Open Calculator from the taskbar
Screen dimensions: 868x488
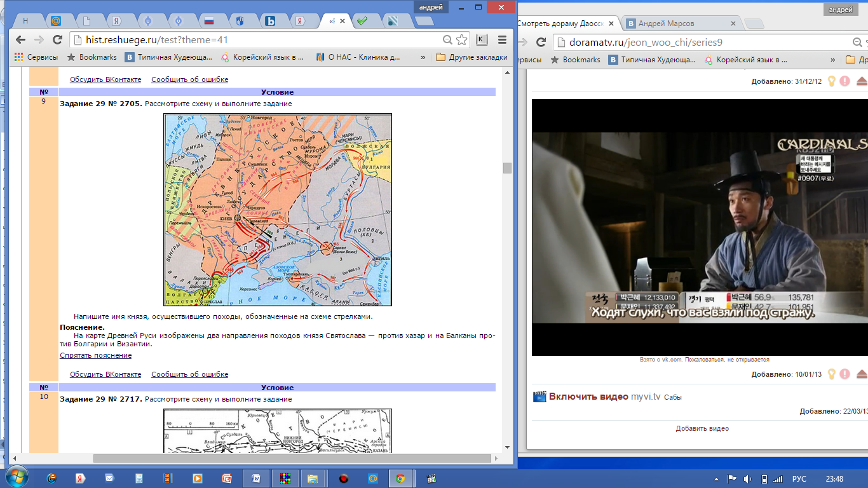(x=139, y=478)
